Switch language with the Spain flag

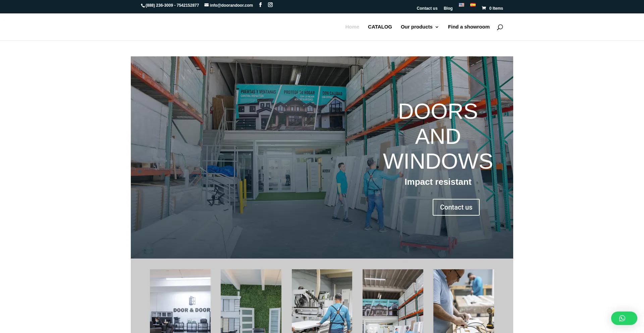tap(473, 5)
